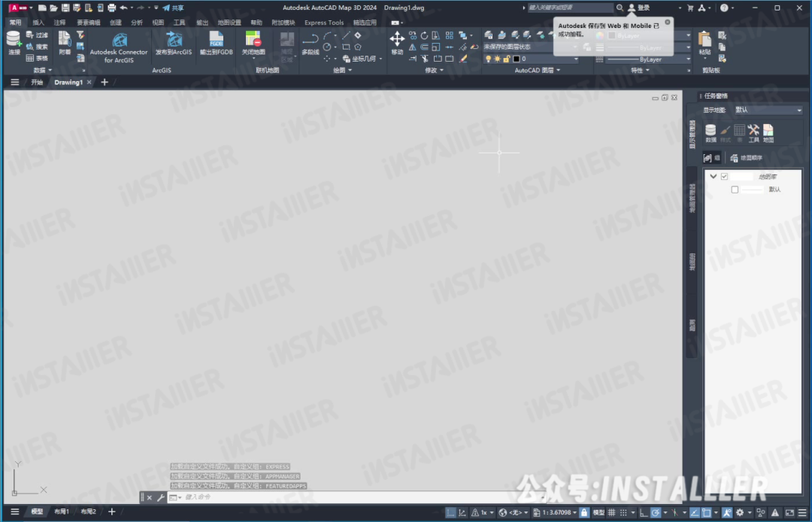Viewport: 812px width, 522px height.
Task: Open the 显示地图 默认 dropdown
Action: coord(768,110)
